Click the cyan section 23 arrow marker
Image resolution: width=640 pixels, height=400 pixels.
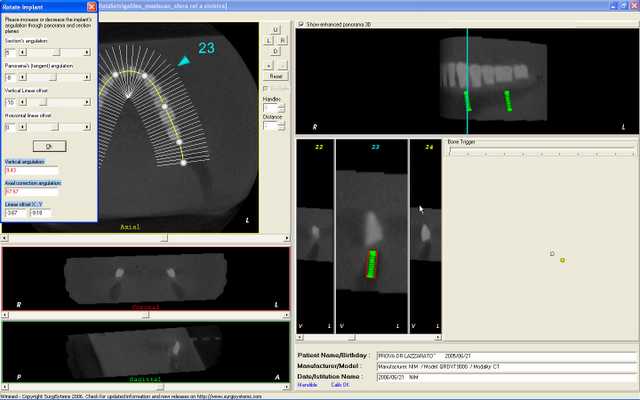click(184, 61)
